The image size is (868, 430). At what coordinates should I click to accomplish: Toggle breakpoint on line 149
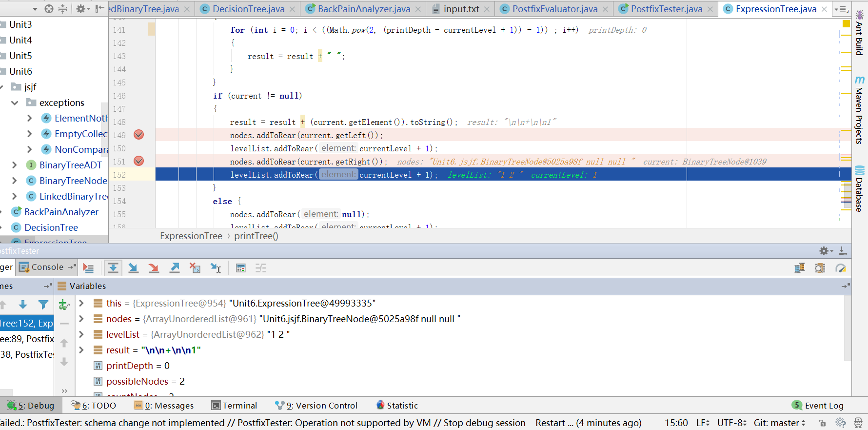pyautogui.click(x=139, y=135)
